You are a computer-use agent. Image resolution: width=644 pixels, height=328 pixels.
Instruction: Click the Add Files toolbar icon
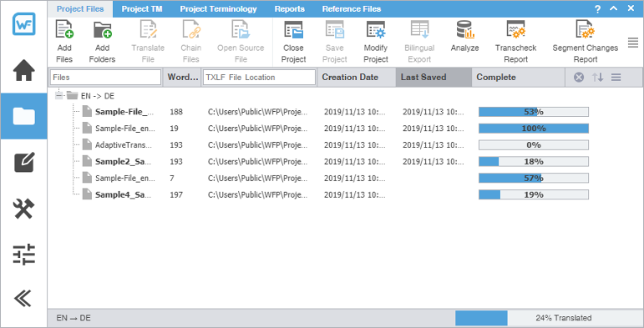point(64,29)
